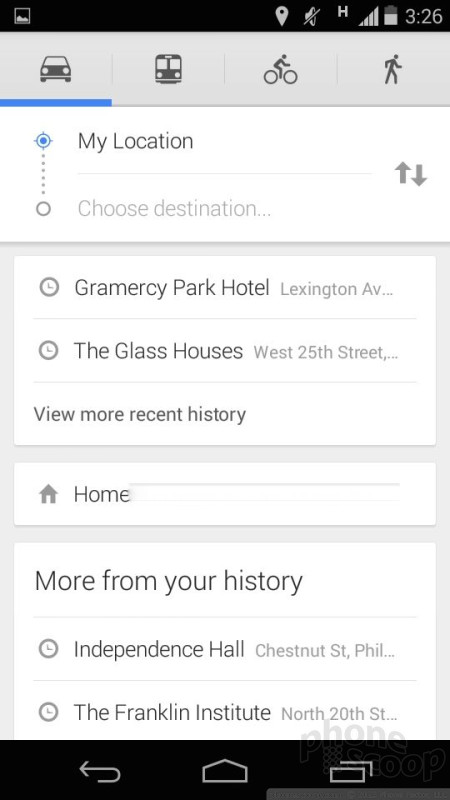450x800 pixels.
Task: Switch to public transit mode
Action: 168,69
